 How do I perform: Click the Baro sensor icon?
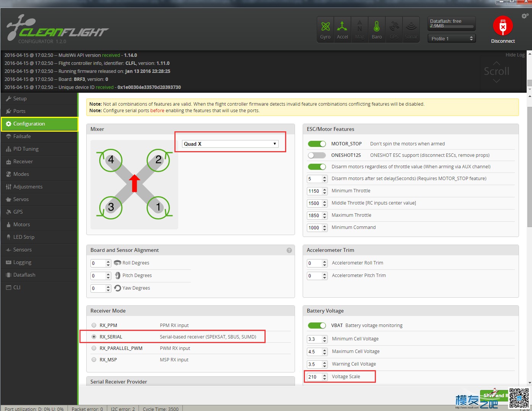(x=377, y=29)
